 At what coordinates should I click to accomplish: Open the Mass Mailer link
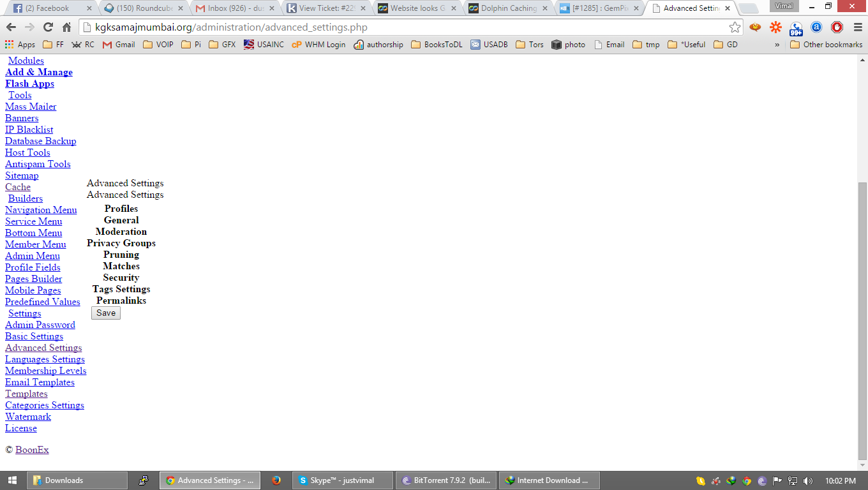[31, 107]
